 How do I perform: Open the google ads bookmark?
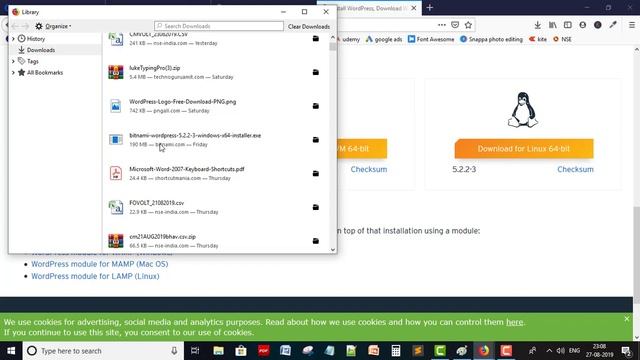(384, 39)
